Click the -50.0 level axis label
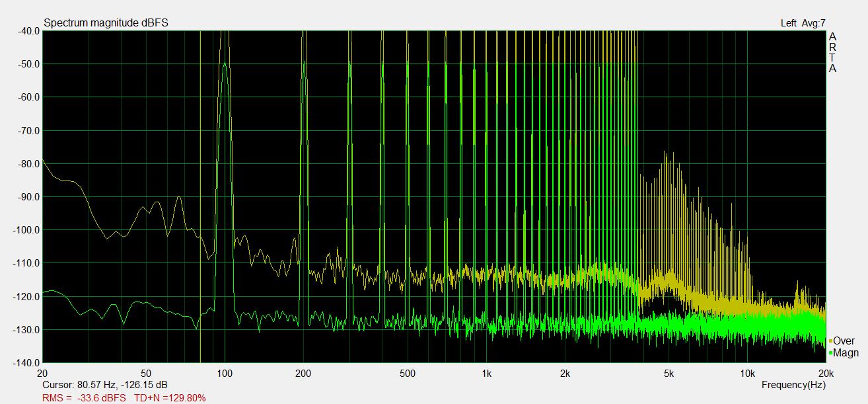This screenshot has width=868, height=404. [28, 64]
